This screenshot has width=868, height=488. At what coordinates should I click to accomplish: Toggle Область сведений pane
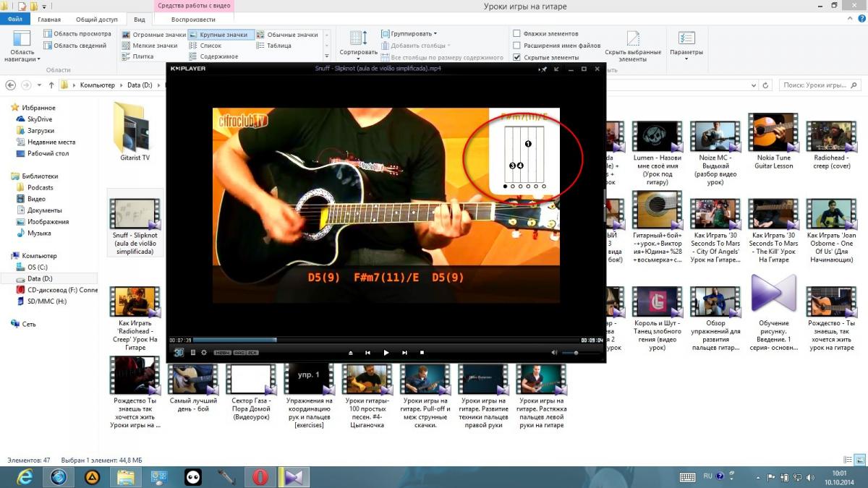[75, 46]
